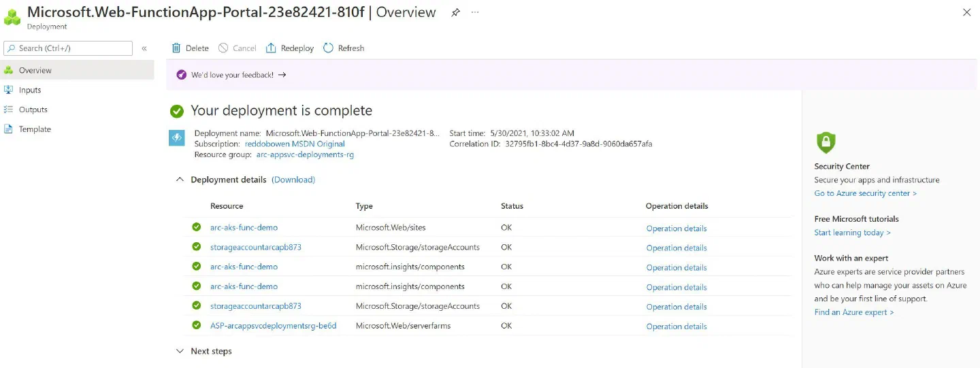980x368 pixels.
Task: Click the pin icon next to Overview title
Action: coord(456,13)
